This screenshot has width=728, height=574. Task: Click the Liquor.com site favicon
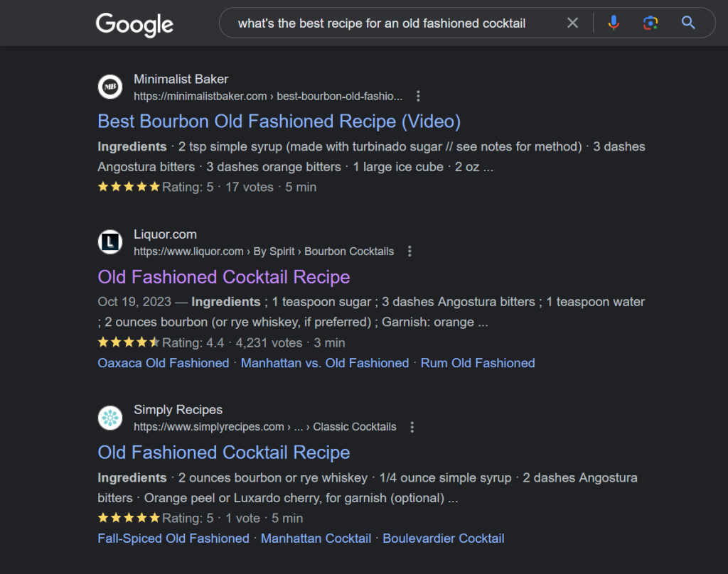[x=110, y=242]
